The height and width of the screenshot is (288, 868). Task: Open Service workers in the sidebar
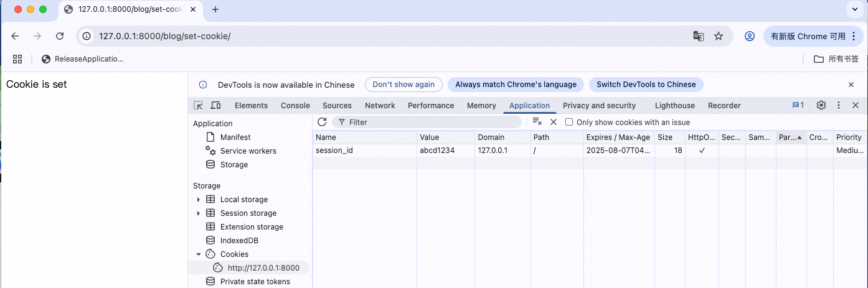pyautogui.click(x=248, y=151)
